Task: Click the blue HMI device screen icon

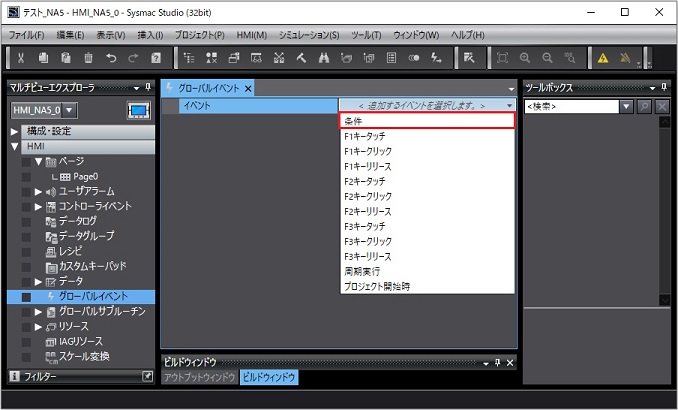Action: (138, 110)
